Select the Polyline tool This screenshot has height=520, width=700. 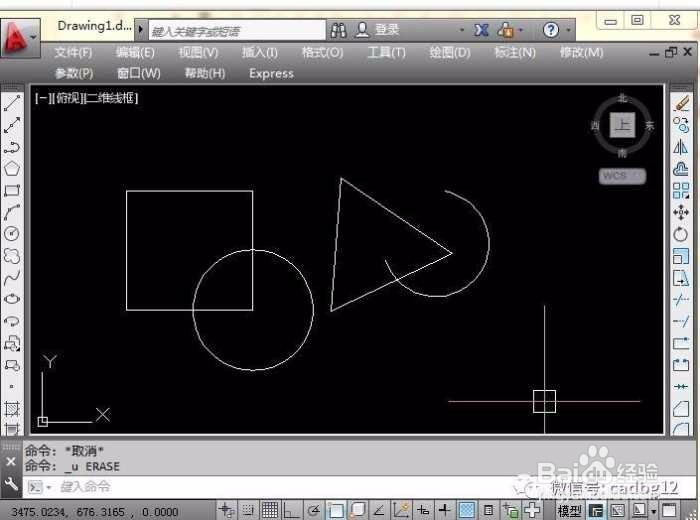[x=12, y=147]
